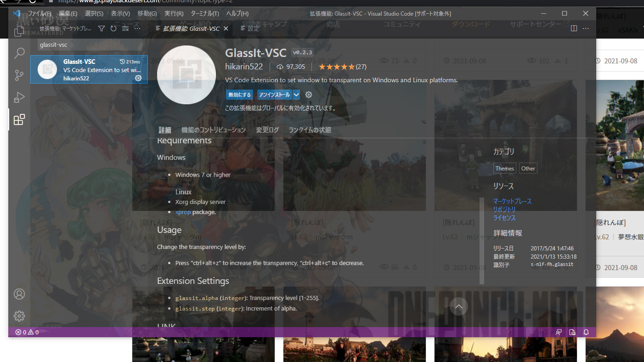Switch to 機能のコントリビューション tab
Image resolution: width=644 pixels, height=362 pixels.
point(214,130)
